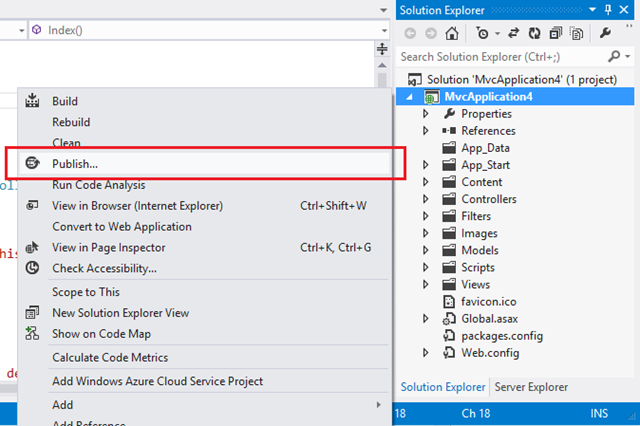Click the Check Accessibility icon
This screenshot has width=640, height=426.
[32, 268]
